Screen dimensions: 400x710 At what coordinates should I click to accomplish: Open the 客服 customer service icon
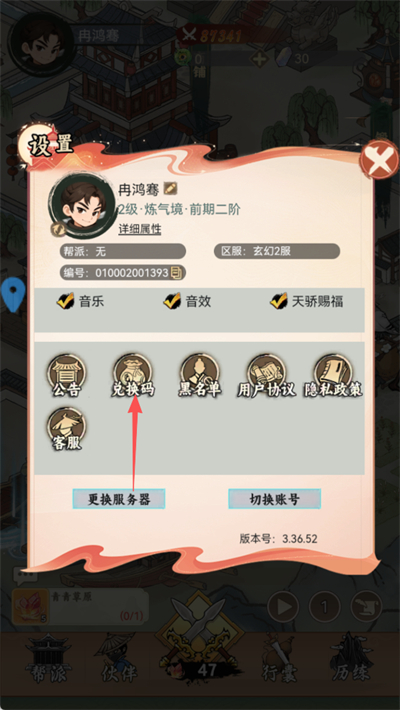pyautogui.click(x=66, y=429)
